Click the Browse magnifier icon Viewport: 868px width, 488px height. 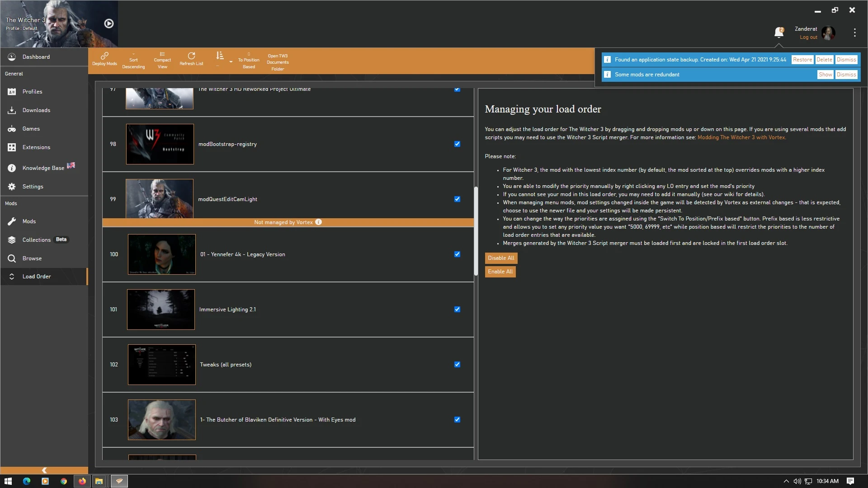point(12,258)
